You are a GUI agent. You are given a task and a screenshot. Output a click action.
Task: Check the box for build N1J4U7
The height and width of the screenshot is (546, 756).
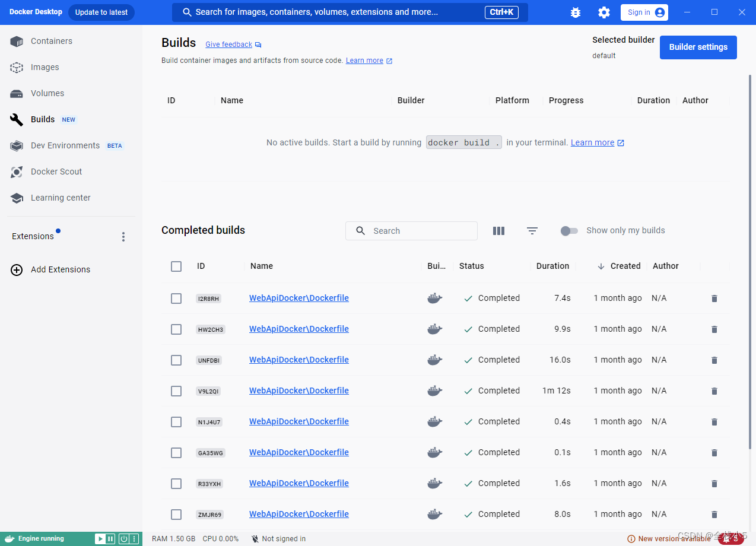(x=176, y=422)
